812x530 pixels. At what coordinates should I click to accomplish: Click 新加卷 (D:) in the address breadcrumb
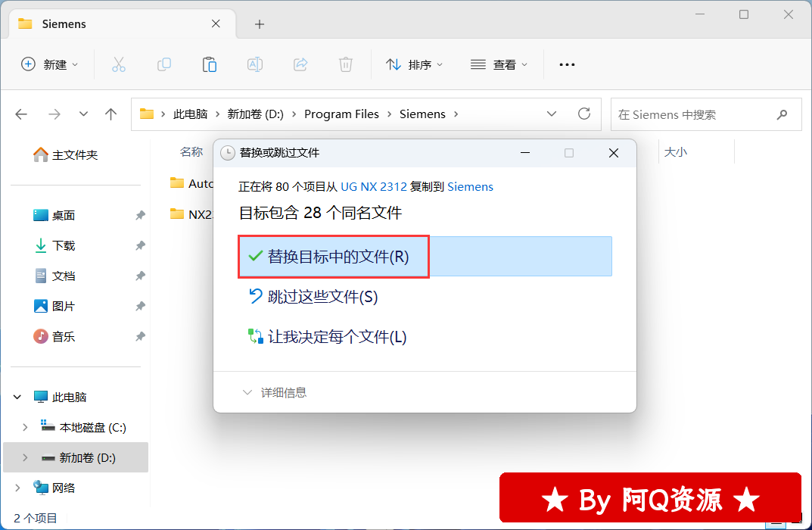(x=255, y=114)
